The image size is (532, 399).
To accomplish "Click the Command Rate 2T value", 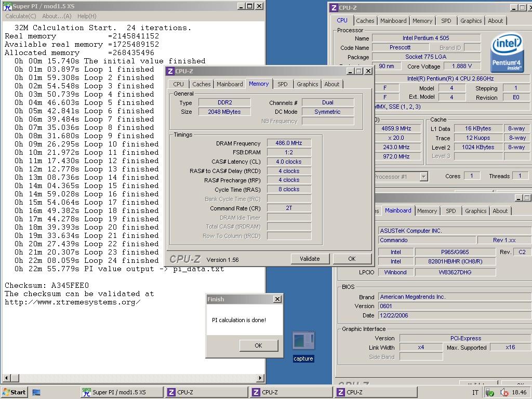I will (289, 208).
